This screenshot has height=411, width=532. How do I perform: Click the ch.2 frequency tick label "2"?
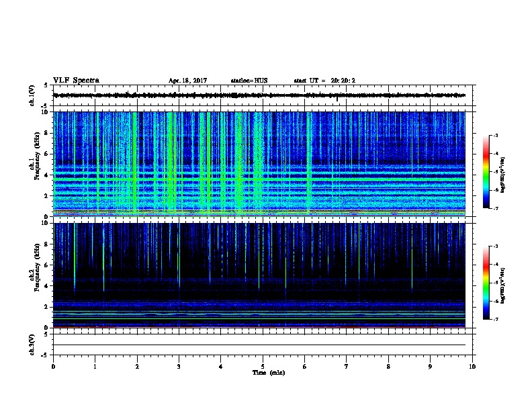[46, 307]
